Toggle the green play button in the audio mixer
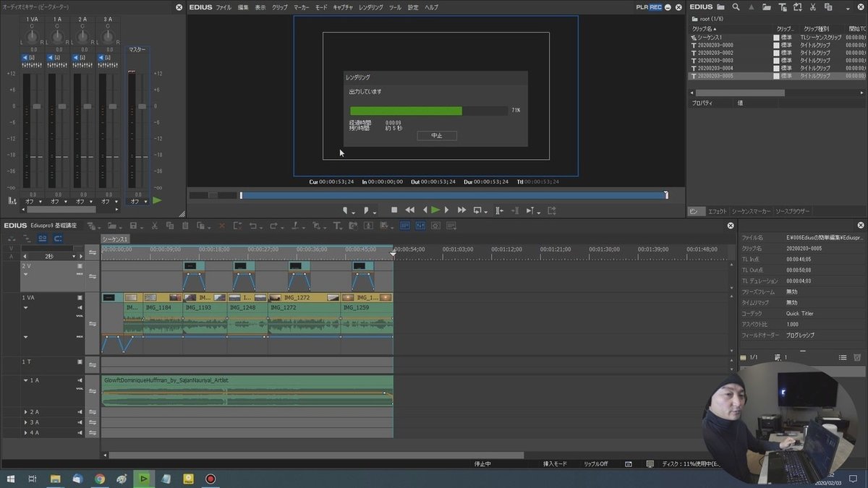The image size is (868, 488). point(157,200)
